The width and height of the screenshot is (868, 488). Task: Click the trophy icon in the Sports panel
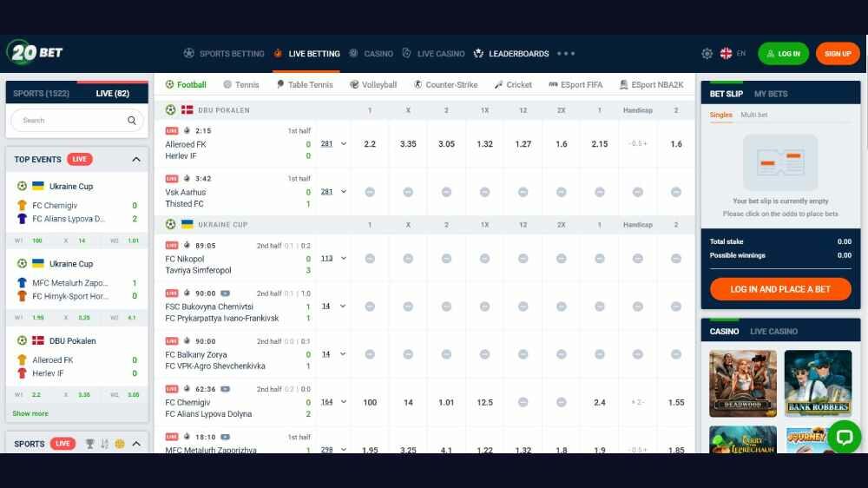click(89, 444)
